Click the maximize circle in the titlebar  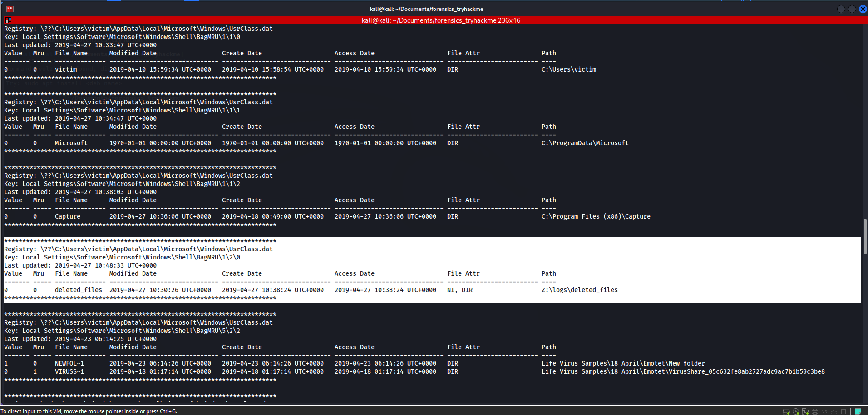(852, 9)
